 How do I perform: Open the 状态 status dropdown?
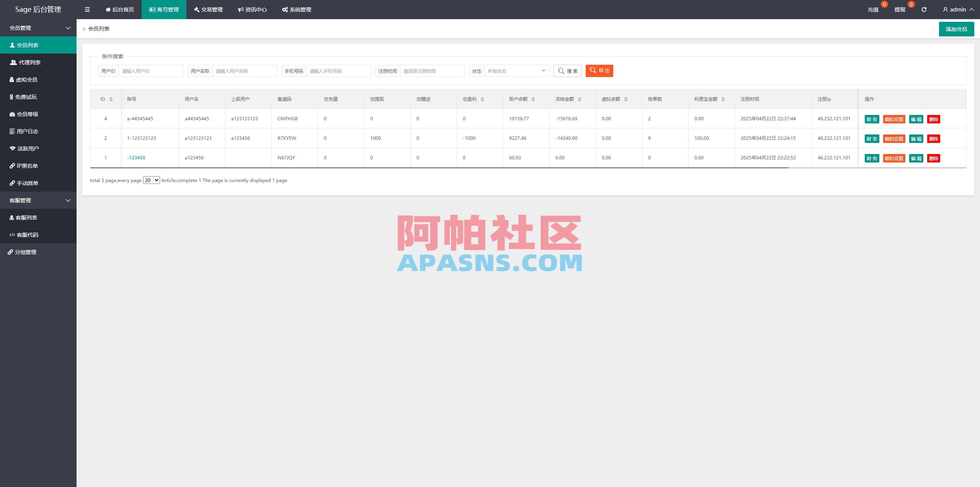point(516,71)
